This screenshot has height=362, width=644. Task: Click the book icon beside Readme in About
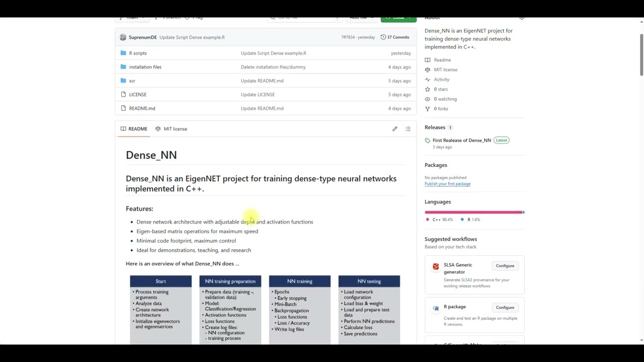coord(428,60)
